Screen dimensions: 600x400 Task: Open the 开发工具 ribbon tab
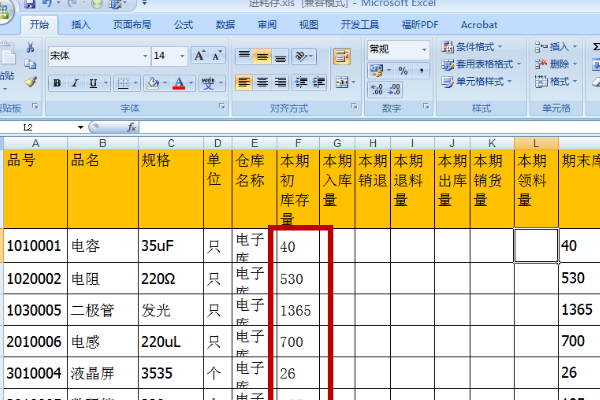(360, 25)
